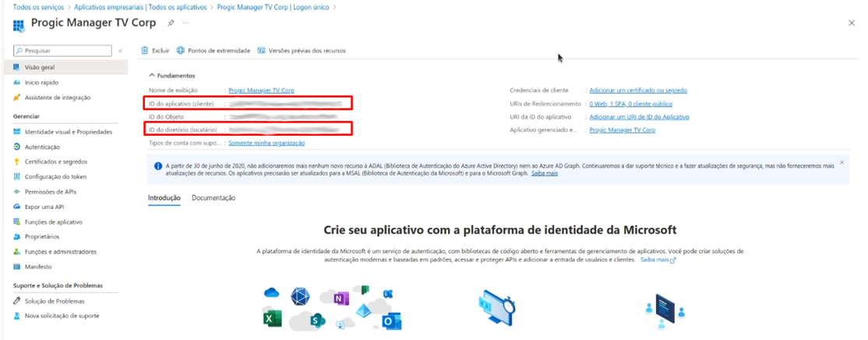868x340 pixels.
Task: Click the Funções e administradores icon
Action: 16,251
